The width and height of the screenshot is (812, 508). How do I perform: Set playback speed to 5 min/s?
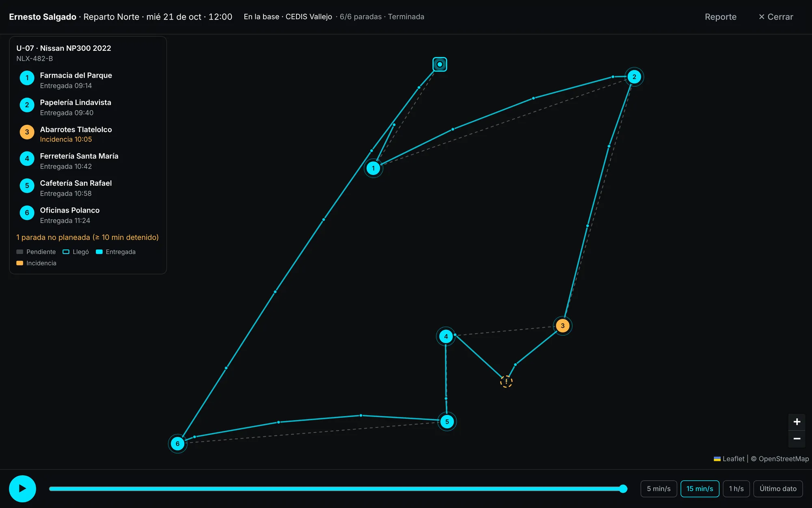click(x=659, y=488)
